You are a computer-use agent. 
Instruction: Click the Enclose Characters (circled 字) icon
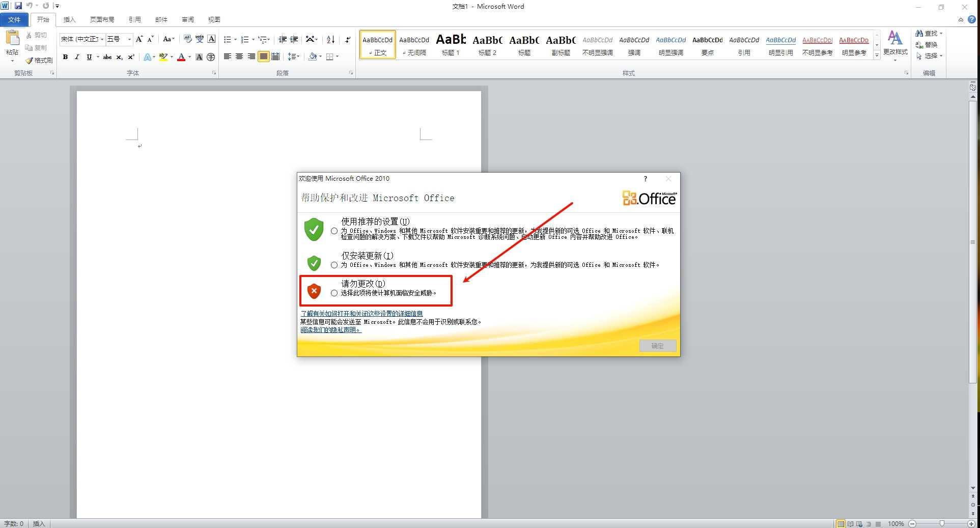coord(211,57)
